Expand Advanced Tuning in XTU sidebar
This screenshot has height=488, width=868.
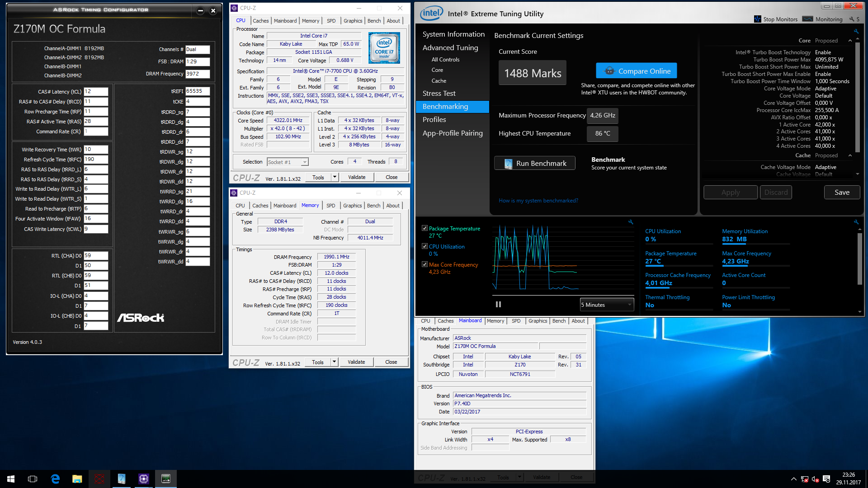450,47
